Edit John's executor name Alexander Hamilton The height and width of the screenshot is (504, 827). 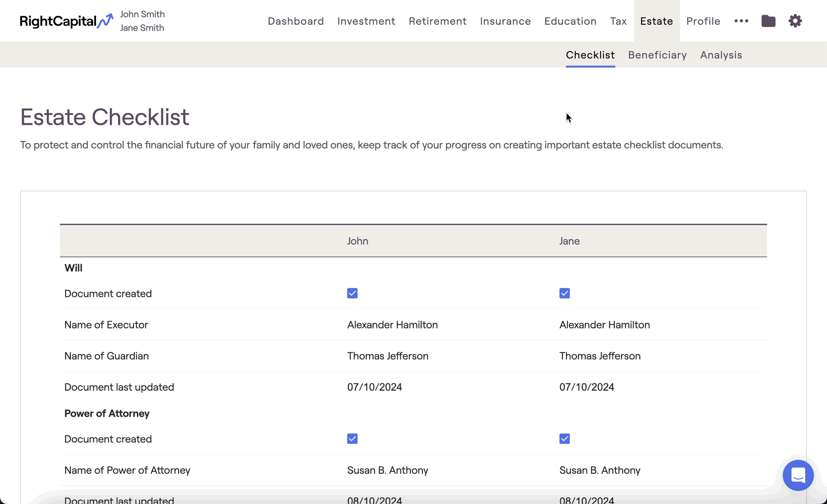(392, 325)
